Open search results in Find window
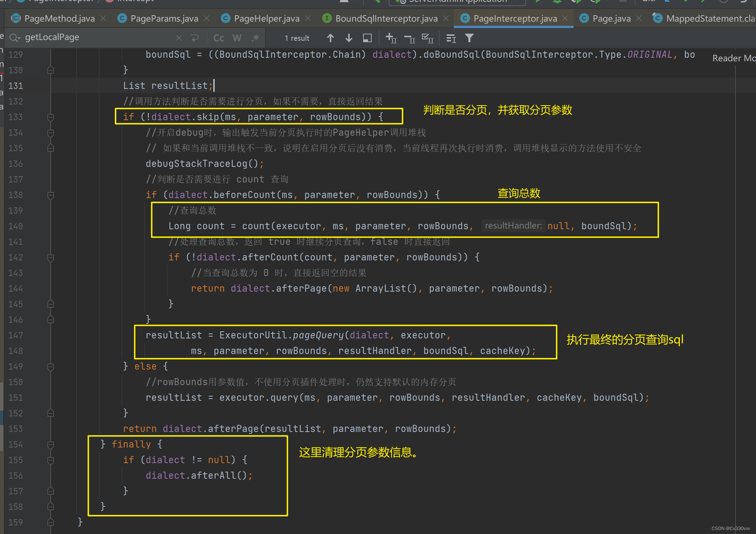Image resolution: width=756 pixels, height=534 pixels. coord(367,38)
